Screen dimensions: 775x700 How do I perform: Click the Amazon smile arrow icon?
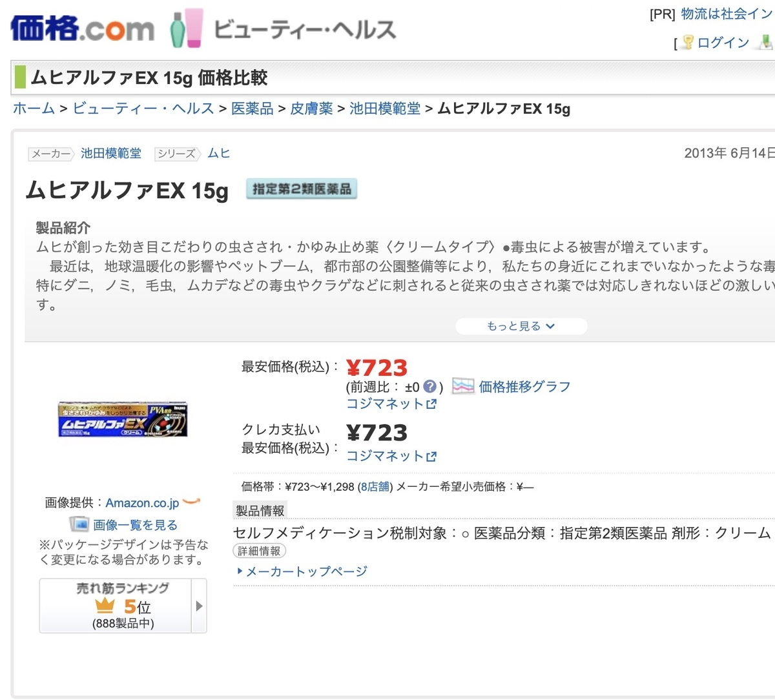point(192,501)
